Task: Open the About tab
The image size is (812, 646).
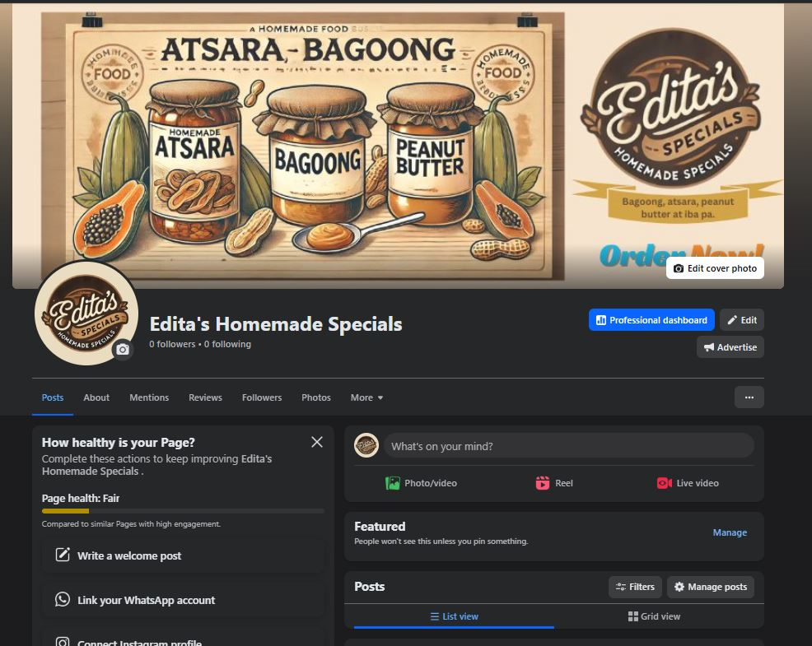Action: point(96,397)
